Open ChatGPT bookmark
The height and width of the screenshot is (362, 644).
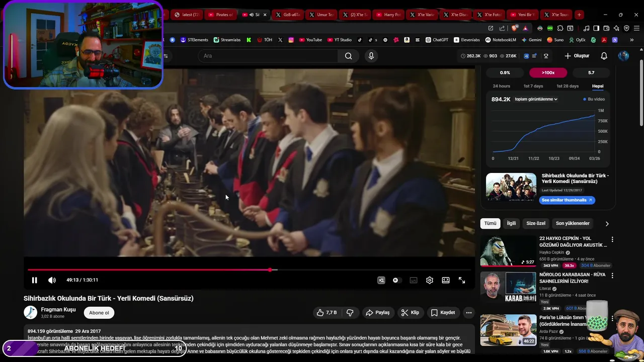coord(437,40)
